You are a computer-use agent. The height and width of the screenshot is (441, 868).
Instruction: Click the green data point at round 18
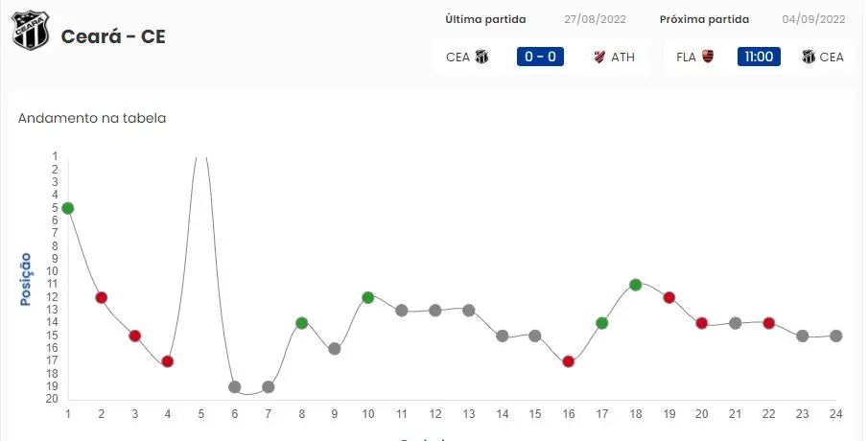(x=636, y=285)
